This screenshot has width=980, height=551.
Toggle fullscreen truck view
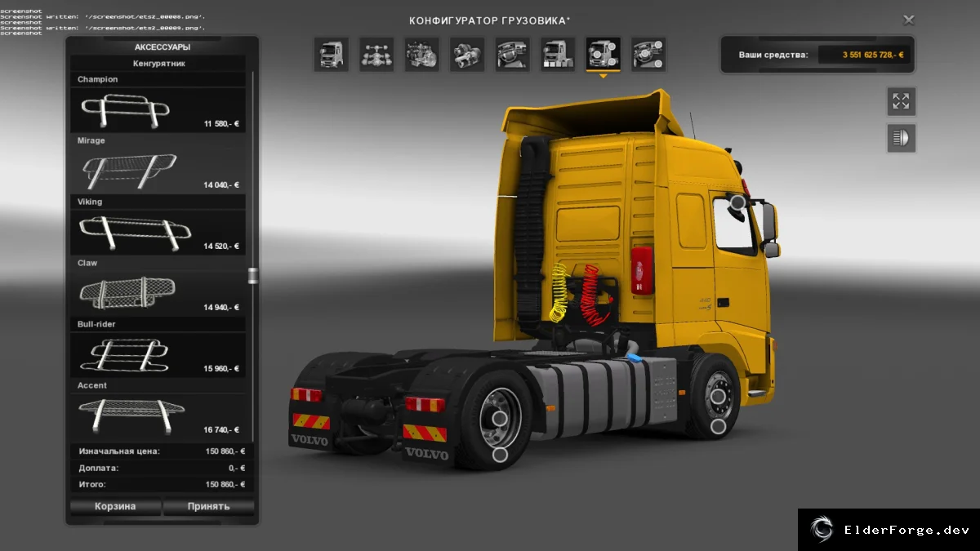pyautogui.click(x=901, y=101)
